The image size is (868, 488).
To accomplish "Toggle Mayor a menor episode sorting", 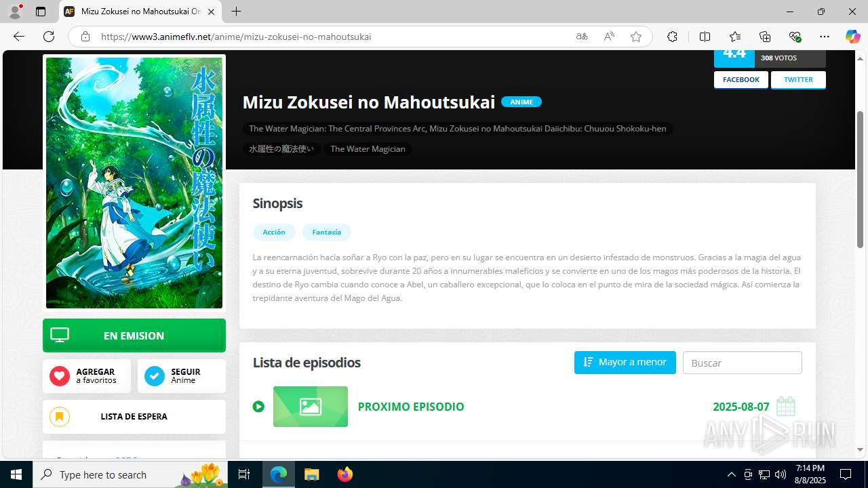I will tap(625, 363).
